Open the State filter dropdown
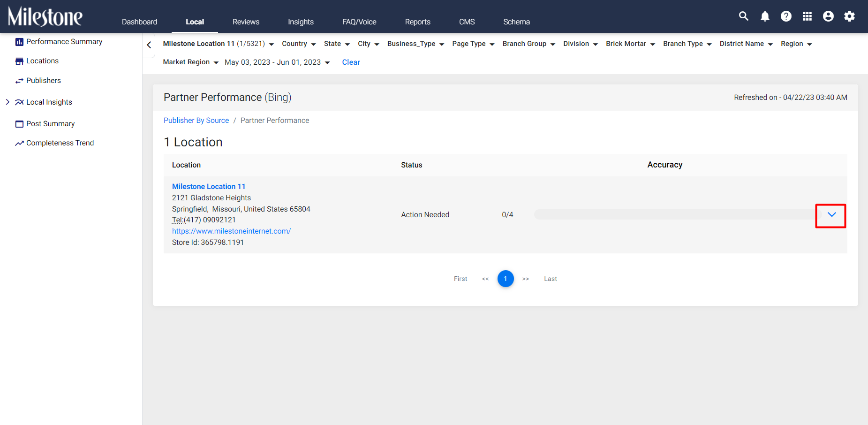Image resolution: width=868 pixels, height=425 pixels. [x=337, y=44]
